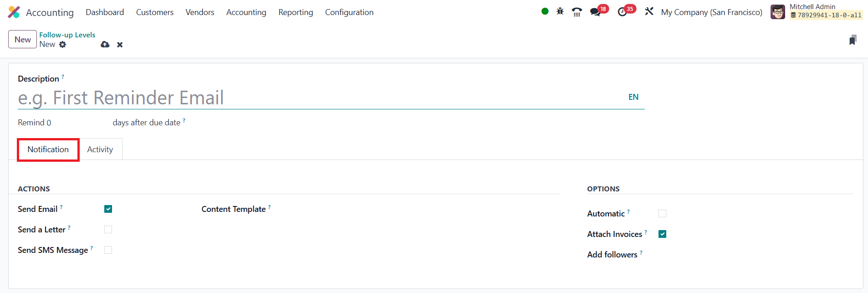
Task: Open the gear actions menu
Action: tap(63, 44)
